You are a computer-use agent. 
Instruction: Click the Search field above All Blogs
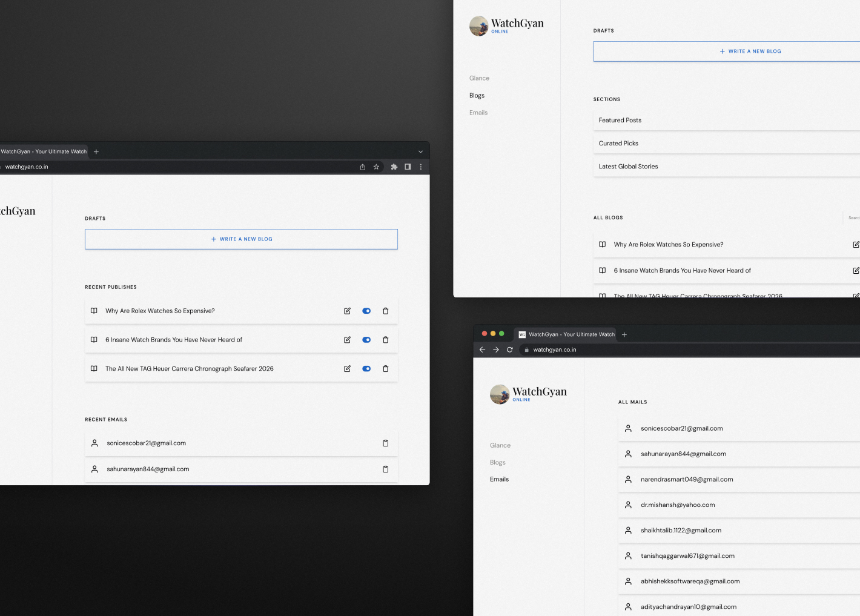[853, 217]
